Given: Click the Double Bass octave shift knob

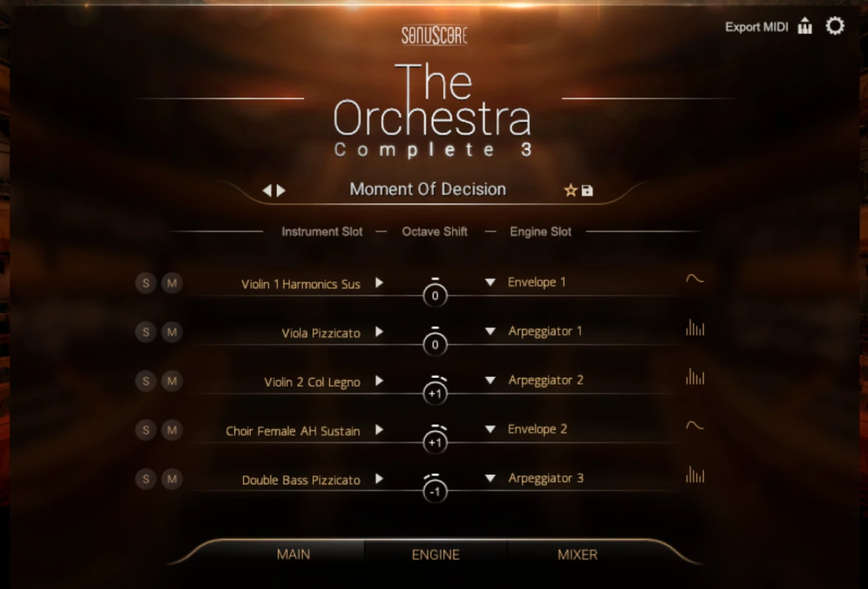Looking at the screenshot, I should [435, 492].
